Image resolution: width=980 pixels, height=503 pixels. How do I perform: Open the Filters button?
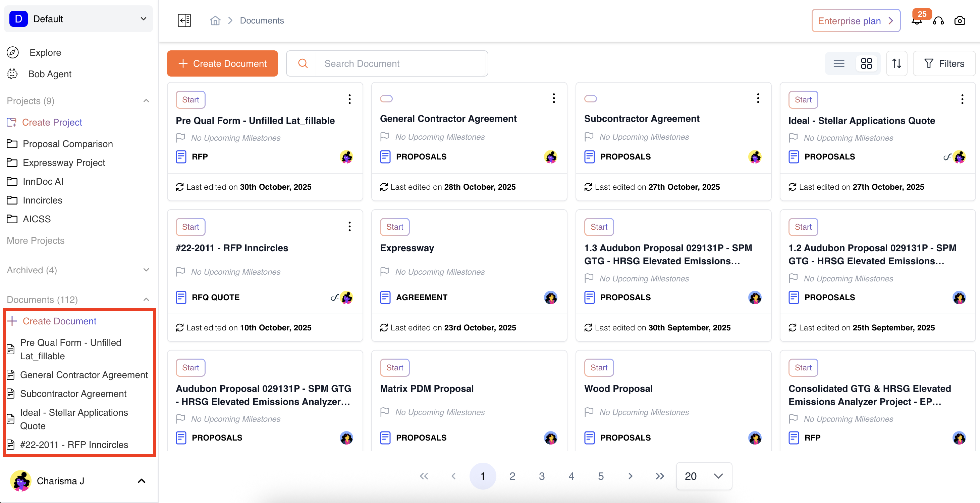944,63
